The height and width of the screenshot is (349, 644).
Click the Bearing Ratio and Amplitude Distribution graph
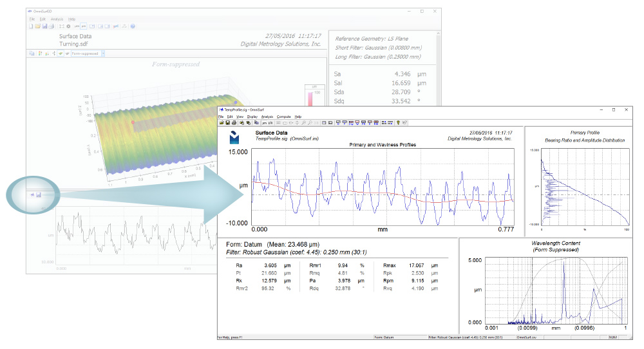point(585,187)
